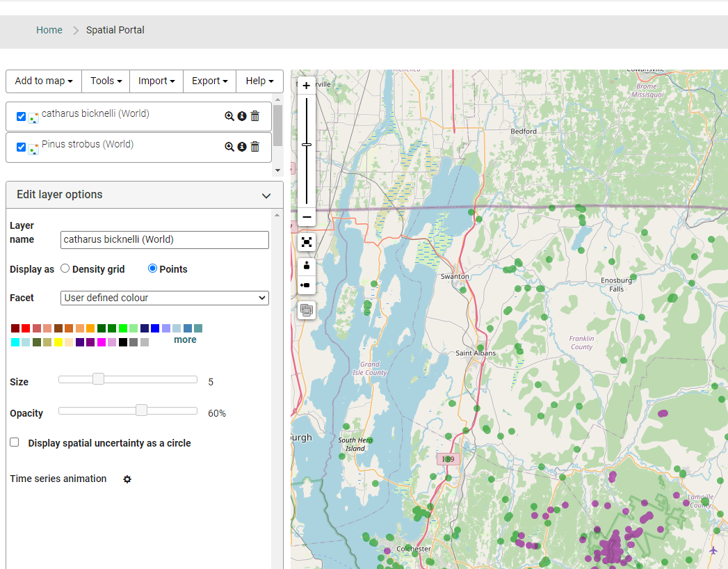Collapse the Edit layer options panel

pos(266,195)
